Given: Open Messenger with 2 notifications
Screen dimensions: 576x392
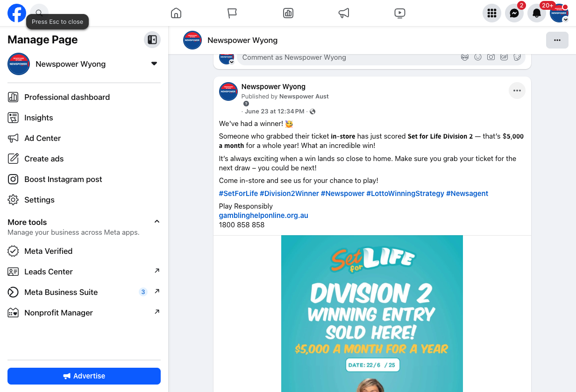Looking at the screenshot, I should pos(514,13).
